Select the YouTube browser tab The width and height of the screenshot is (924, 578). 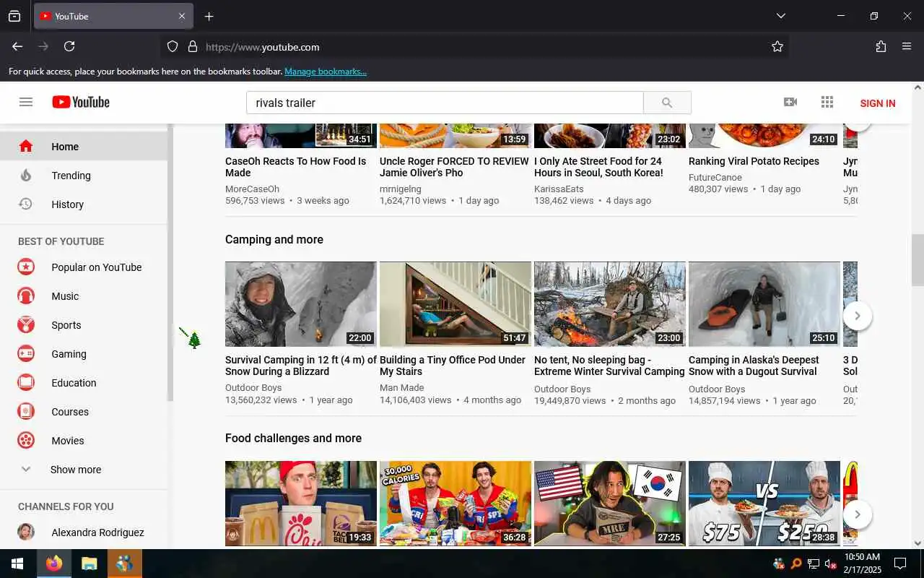click(x=113, y=16)
